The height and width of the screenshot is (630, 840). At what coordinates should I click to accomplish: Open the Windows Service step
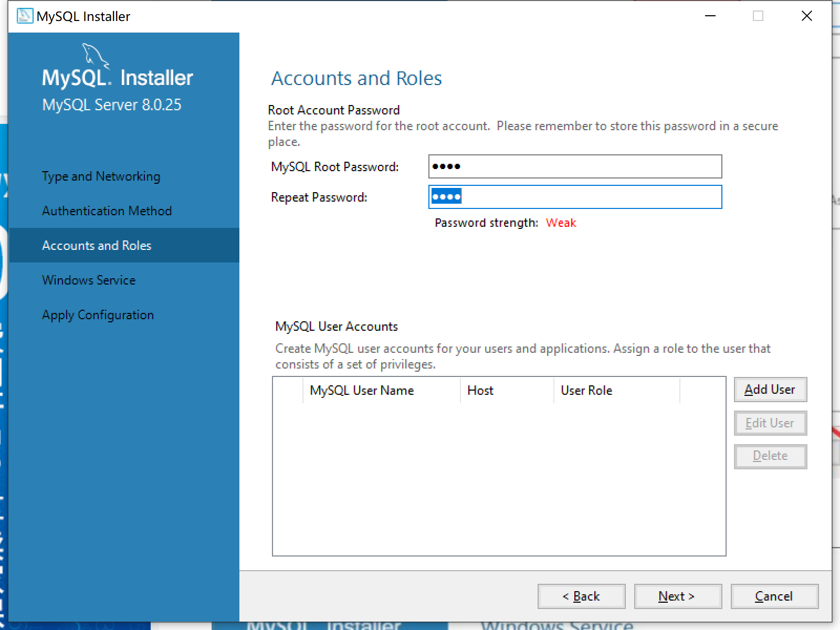point(89,280)
